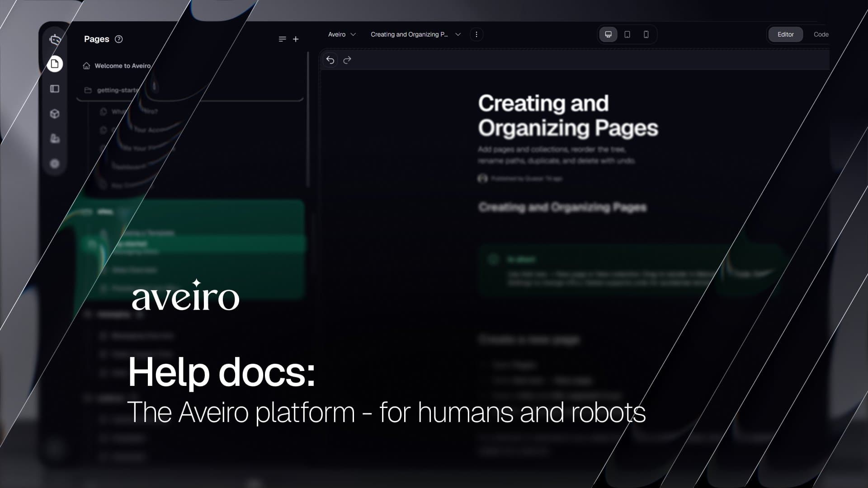The width and height of the screenshot is (868, 488).
Task: Open the round settings icon in sidebar
Action: (x=55, y=164)
